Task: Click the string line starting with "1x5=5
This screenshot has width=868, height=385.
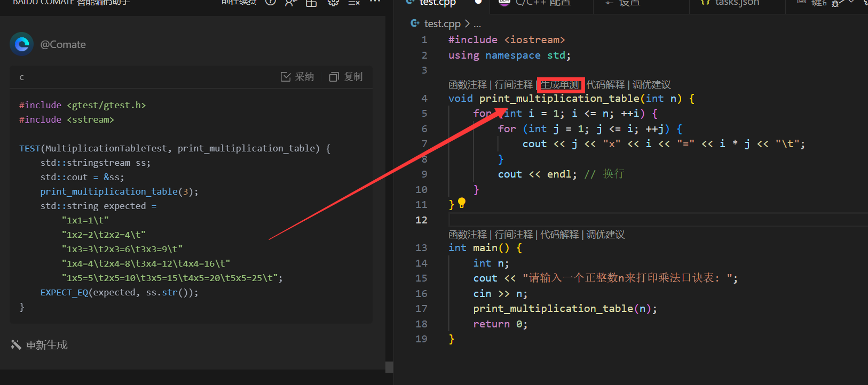Action: (x=172, y=278)
